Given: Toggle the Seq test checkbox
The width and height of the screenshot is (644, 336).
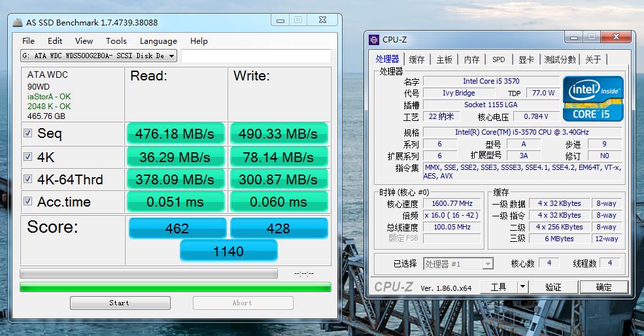Looking at the screenshot, I should tap(28, 133).
